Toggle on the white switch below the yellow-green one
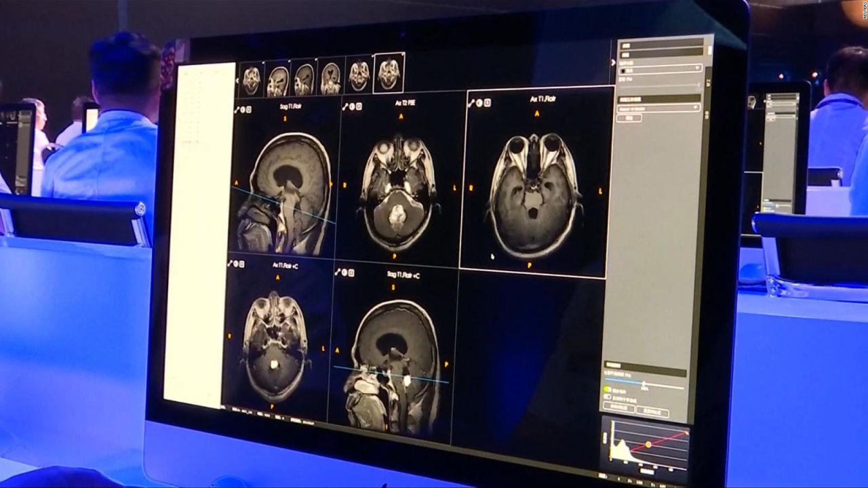 608,397
